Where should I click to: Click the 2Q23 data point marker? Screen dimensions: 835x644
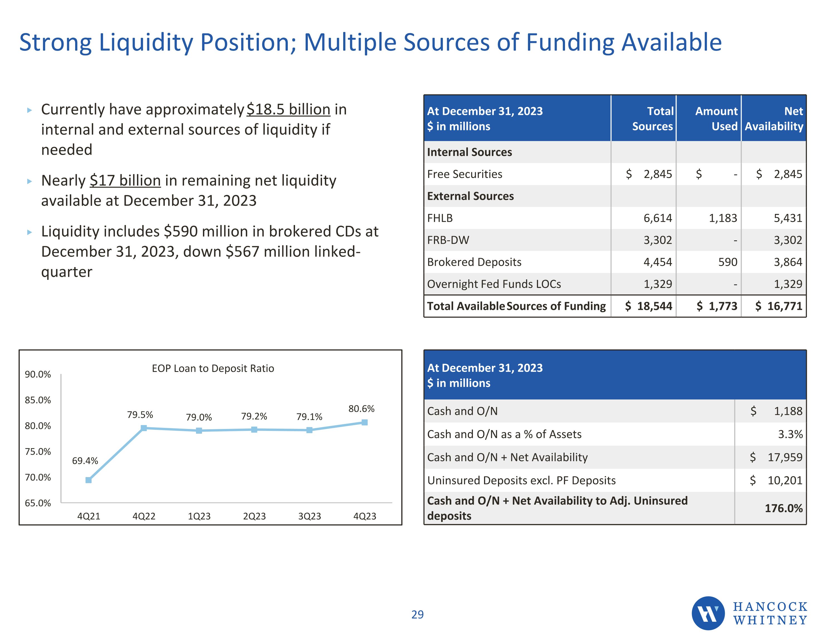tap(254, 430)
